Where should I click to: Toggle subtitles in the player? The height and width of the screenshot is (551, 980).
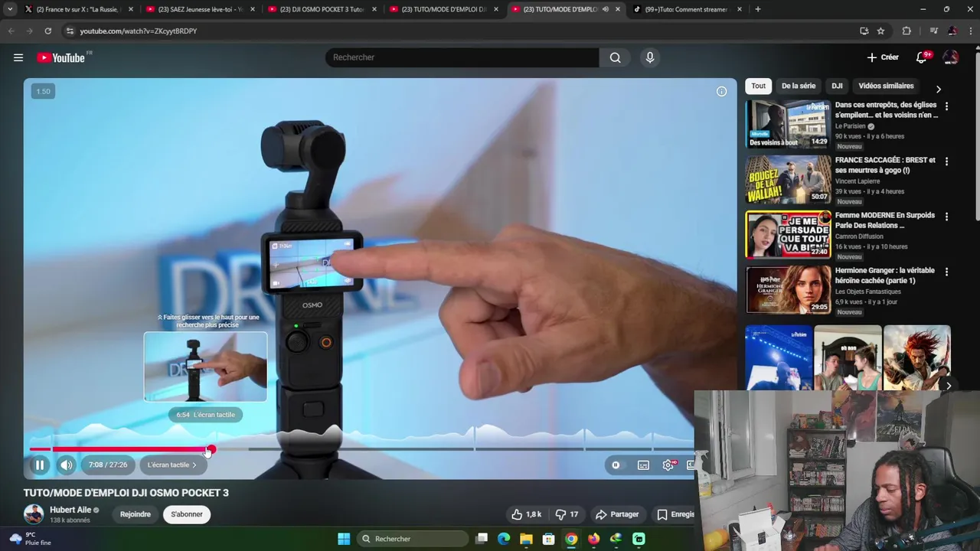643,465
